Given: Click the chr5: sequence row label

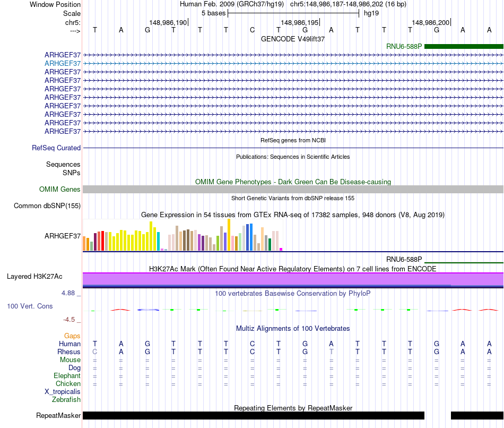Looking at the screenshot, I should tap(73, 22).
